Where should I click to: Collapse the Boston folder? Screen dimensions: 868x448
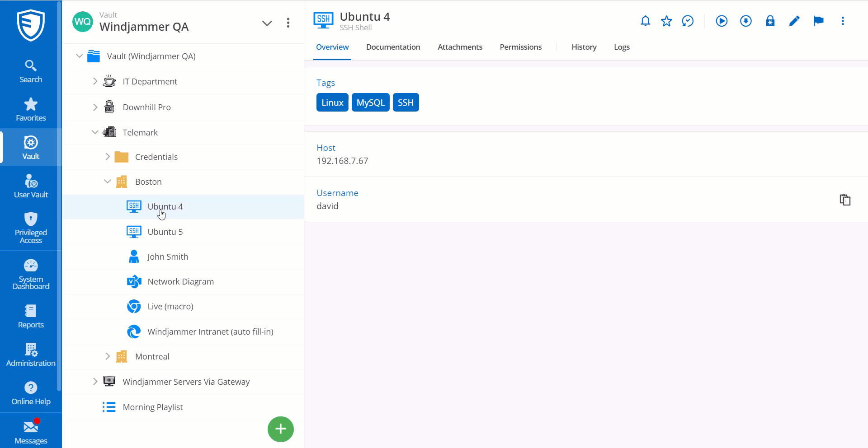[x=108, y=182]
